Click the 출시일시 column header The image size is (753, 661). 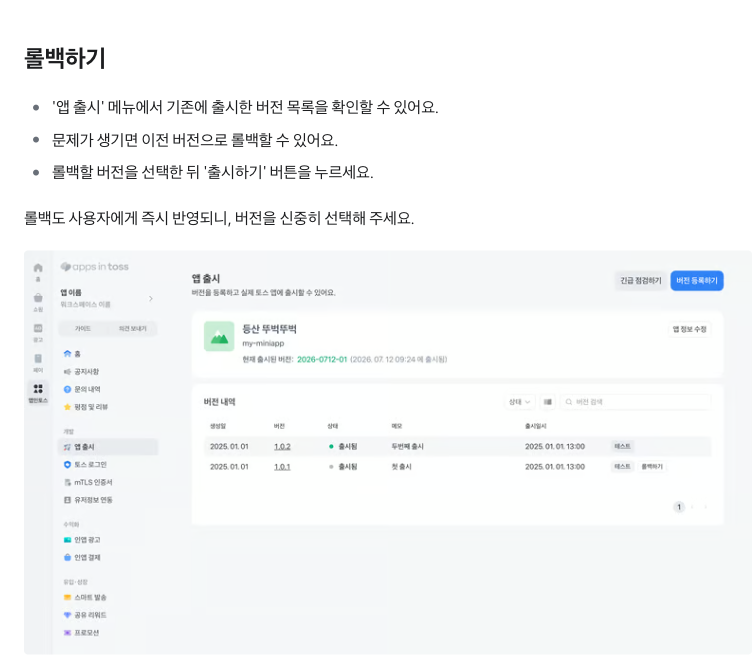[x=535, y=426]
